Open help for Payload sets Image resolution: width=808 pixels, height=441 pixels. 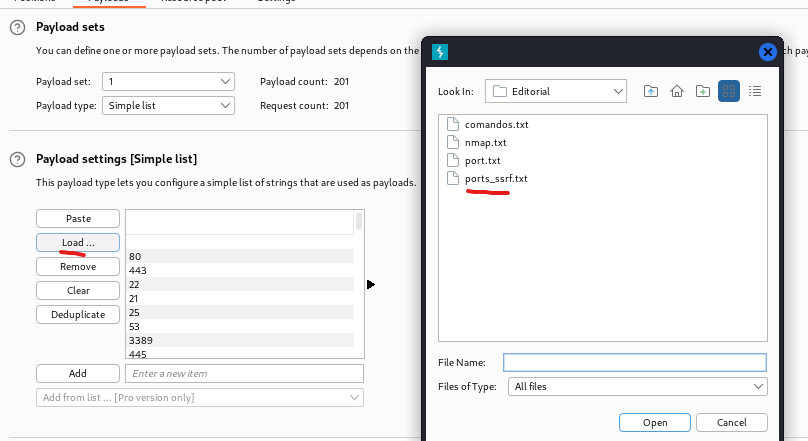17,27
